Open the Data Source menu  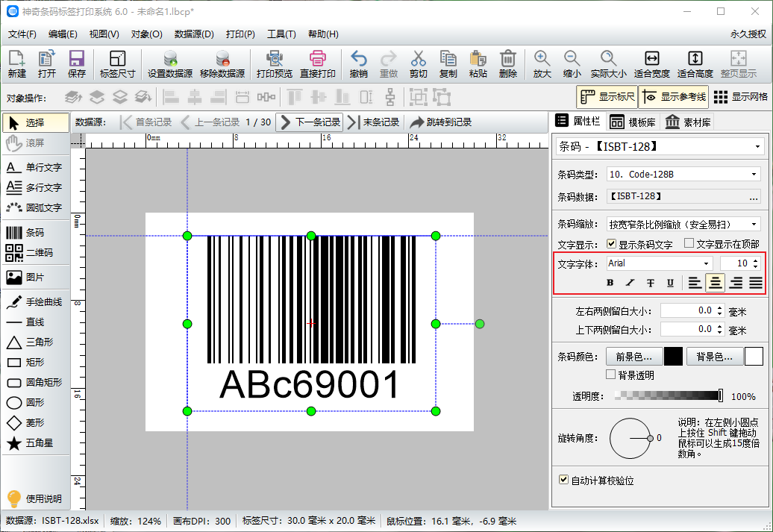click(194, 34)
